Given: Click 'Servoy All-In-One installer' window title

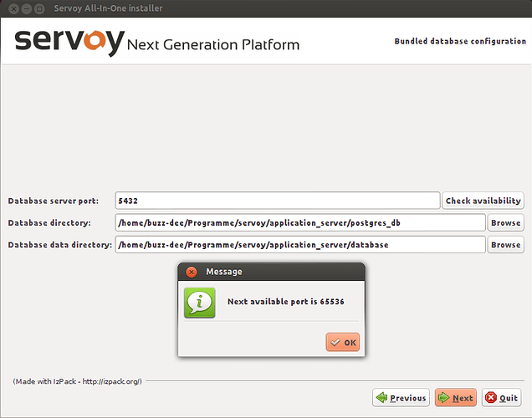Looking at the screenshot, I should pos(108,8).
